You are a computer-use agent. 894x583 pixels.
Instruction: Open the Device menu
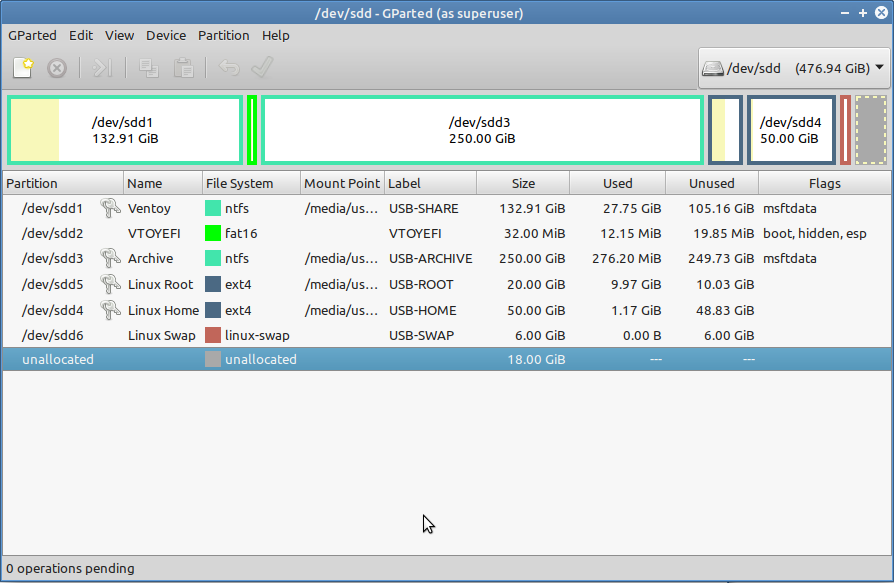coord(166,35)
